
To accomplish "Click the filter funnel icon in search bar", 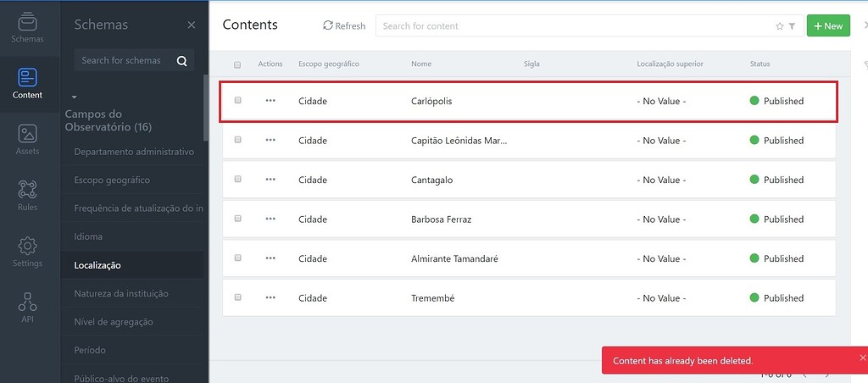I will coord(793,26).
